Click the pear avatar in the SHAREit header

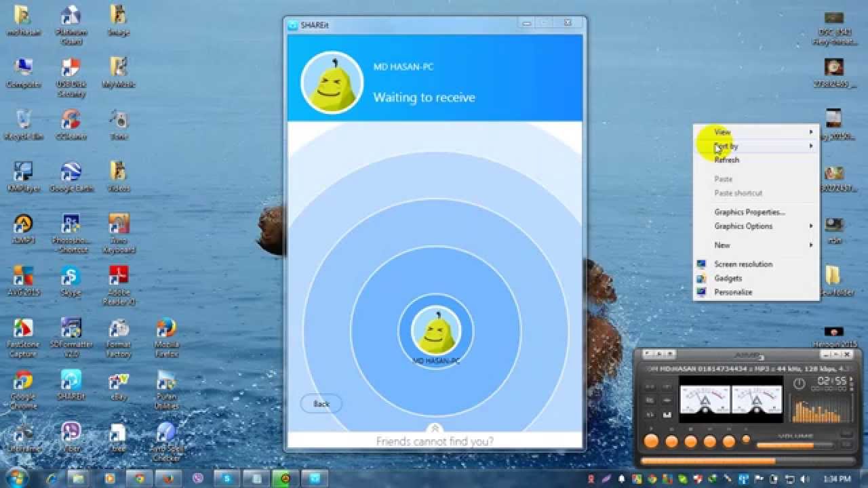click(x=332, y=83)
